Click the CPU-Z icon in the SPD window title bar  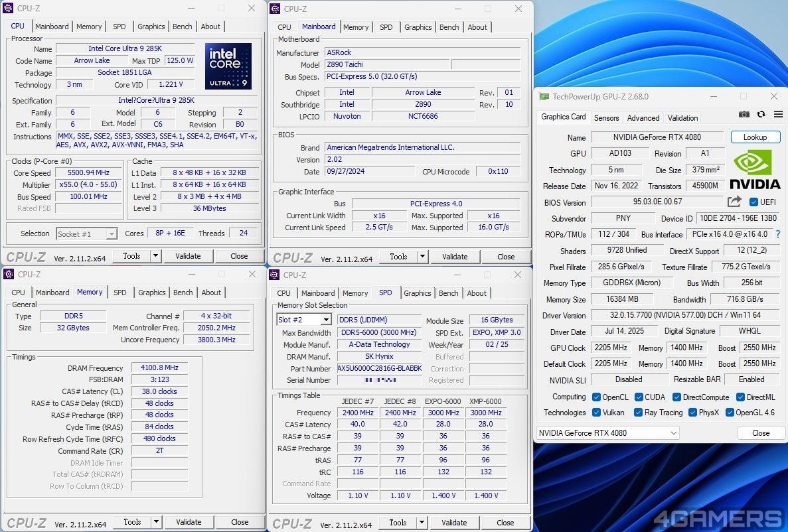coord(274,274)
